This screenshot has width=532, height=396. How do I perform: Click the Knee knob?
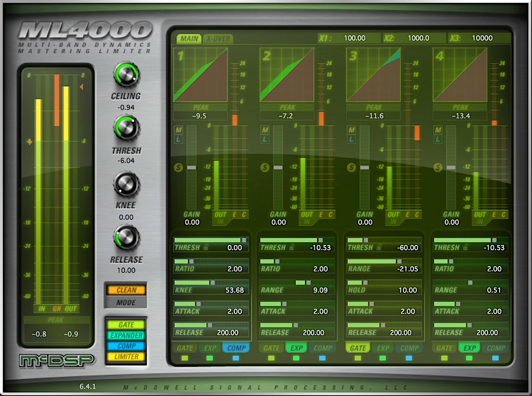pos(126,183)
